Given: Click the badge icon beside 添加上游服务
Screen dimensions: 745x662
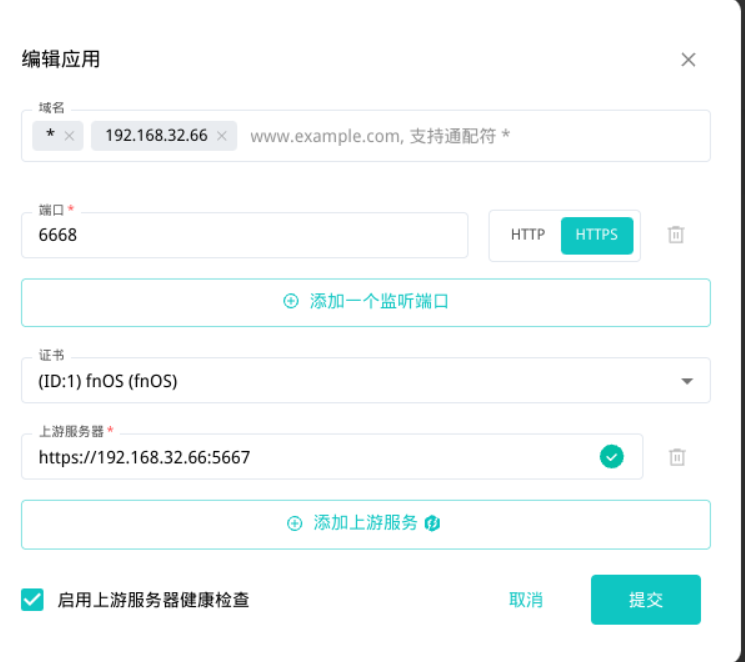Looking at the screenshot, I should point(432,523).
